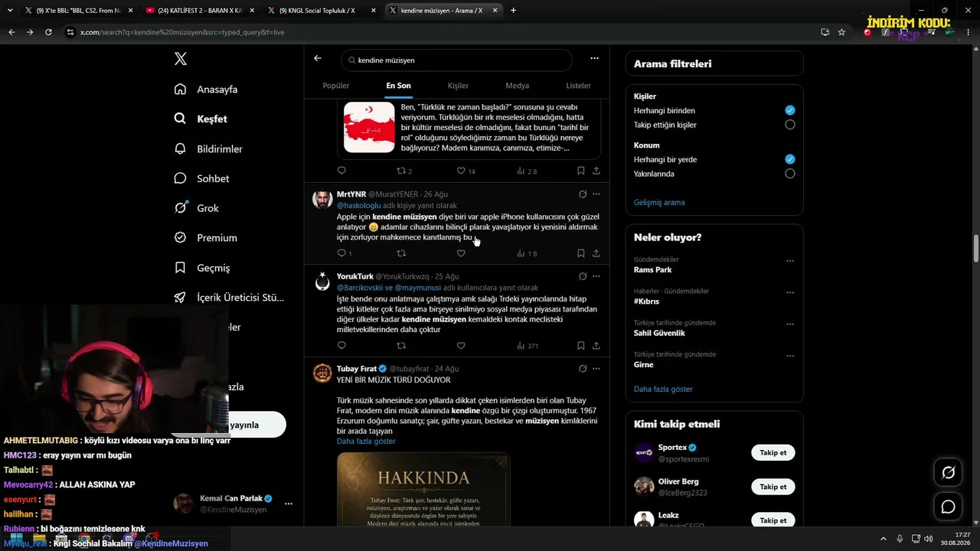Open Keşfet in the left sidebar

tap(201, 119)
